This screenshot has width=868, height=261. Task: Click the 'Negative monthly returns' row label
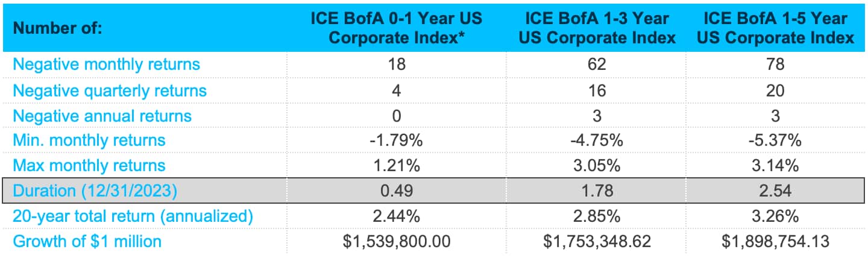click(x=106, y=64)
